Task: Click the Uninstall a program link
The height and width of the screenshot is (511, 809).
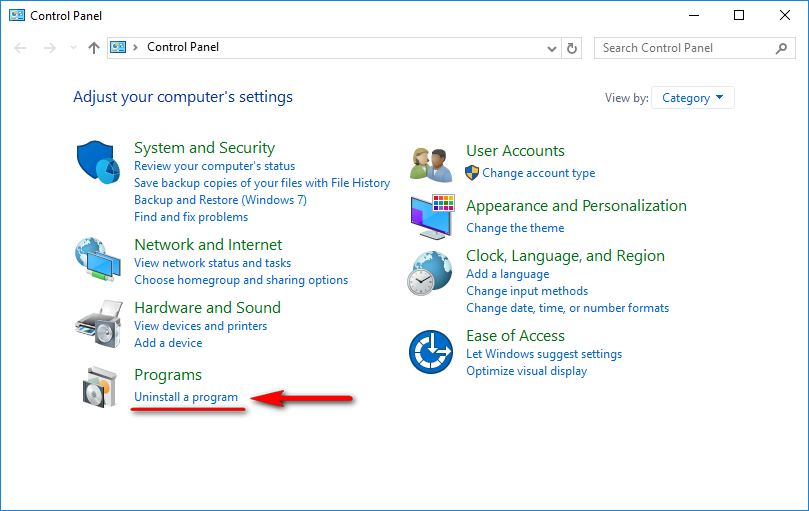Action: pos(186,397)
